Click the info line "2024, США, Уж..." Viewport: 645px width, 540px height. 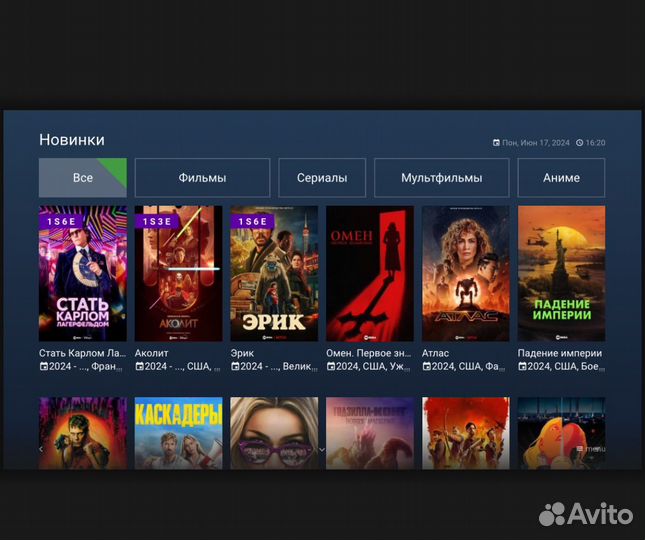pos(373,366)
